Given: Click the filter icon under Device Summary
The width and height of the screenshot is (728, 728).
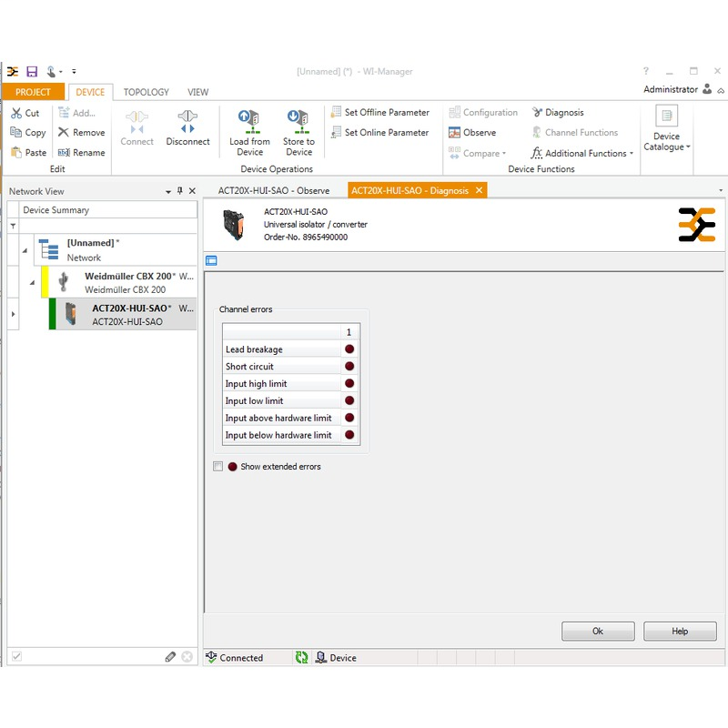Looking at the screenshot, I should [13, 226].
